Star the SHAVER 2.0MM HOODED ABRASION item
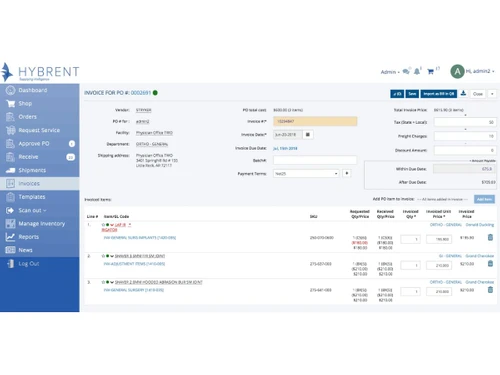The image size is (500, 375). click(103, 282)
